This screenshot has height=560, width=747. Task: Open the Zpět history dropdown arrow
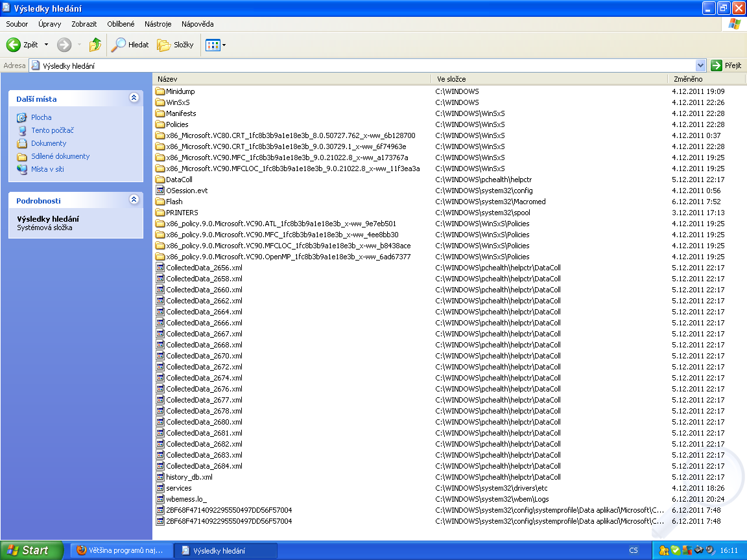(x=46, y=45)
